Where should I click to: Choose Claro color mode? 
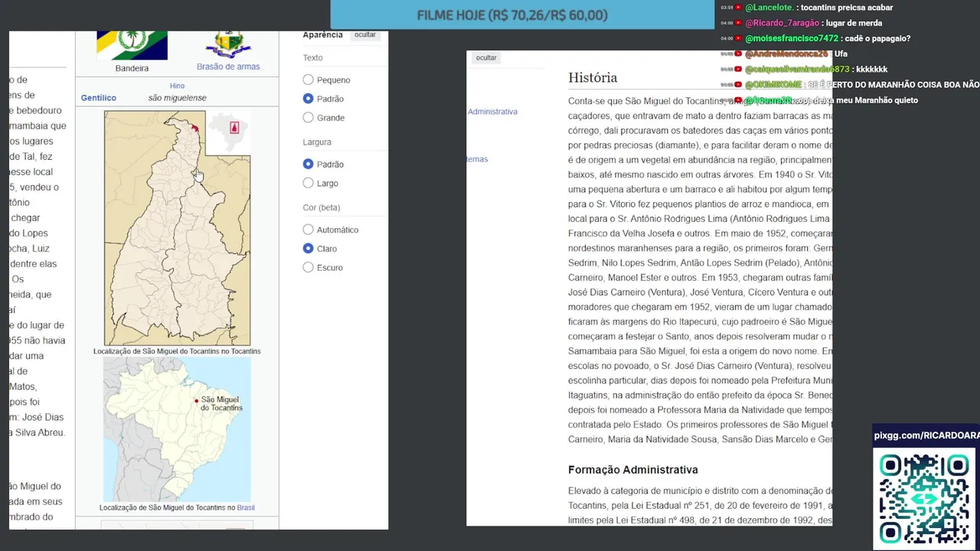tap(308, 249)
